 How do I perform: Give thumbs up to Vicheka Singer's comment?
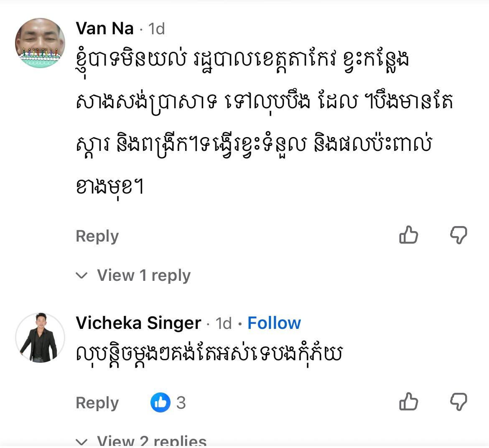click(x=408, y=402)
